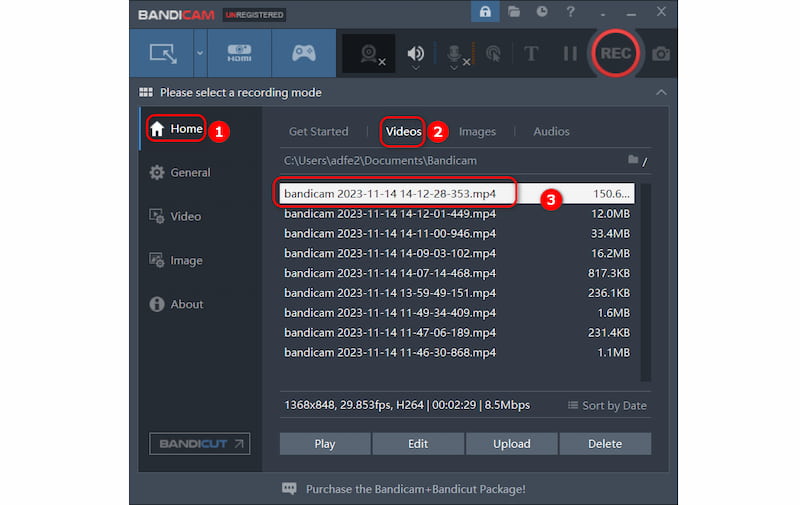The image size is (800, 505).
Task: Open the Sort by Date menu
Action: pos(607,405)
